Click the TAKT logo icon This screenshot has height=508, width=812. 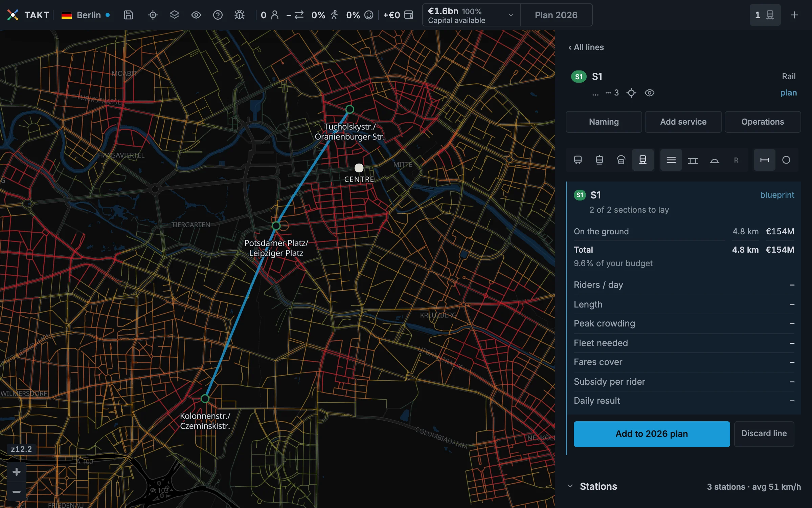click(x=13, y=15)
